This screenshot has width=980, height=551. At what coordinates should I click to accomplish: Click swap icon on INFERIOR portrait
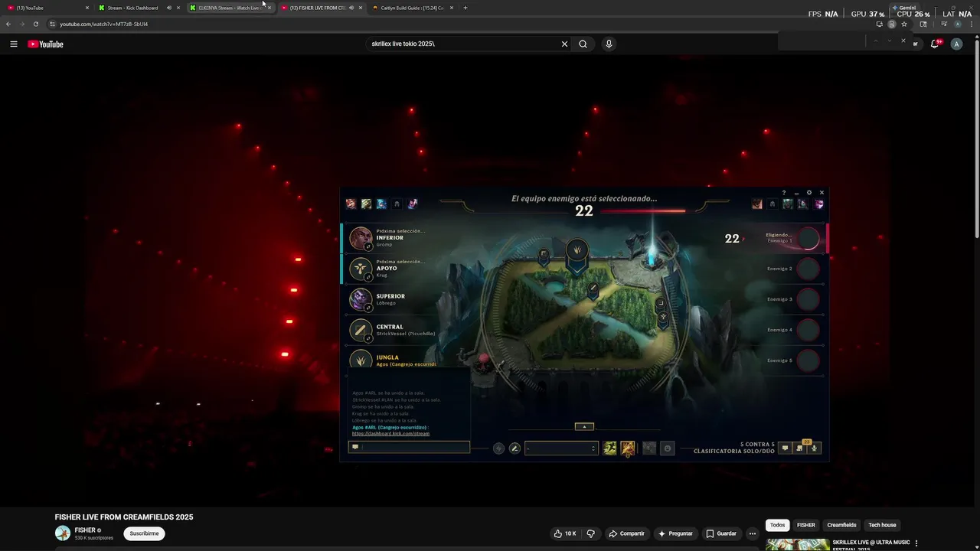tap(368, 246)
